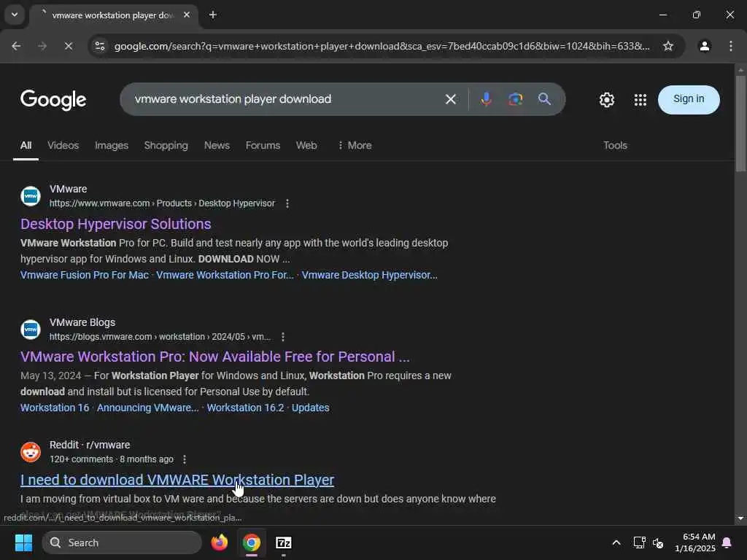
Task: Click the forward navigation arrow
Action: pyautogui.click(x=42, y=46)
